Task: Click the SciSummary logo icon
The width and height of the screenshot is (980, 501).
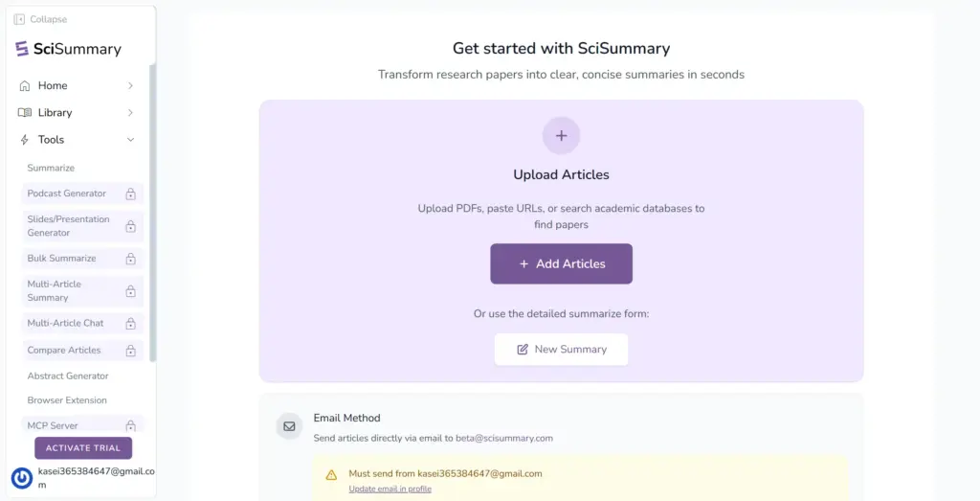Action: (x=22, y=49)
